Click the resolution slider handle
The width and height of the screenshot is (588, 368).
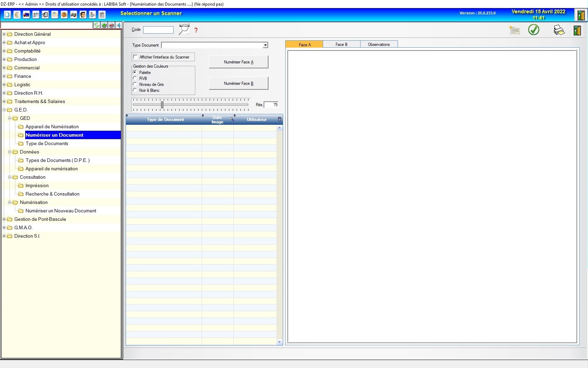click(x=162, y=104)
